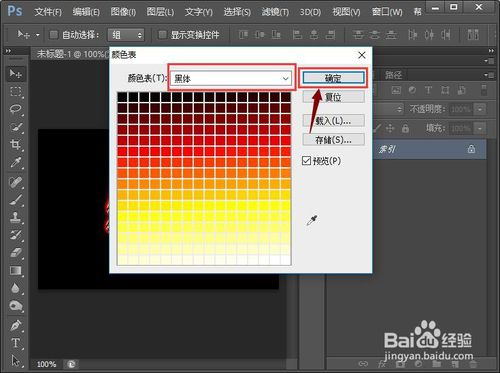Click the 复位 button
Screen dimensions: 500x373
click(x=333, y=97)
